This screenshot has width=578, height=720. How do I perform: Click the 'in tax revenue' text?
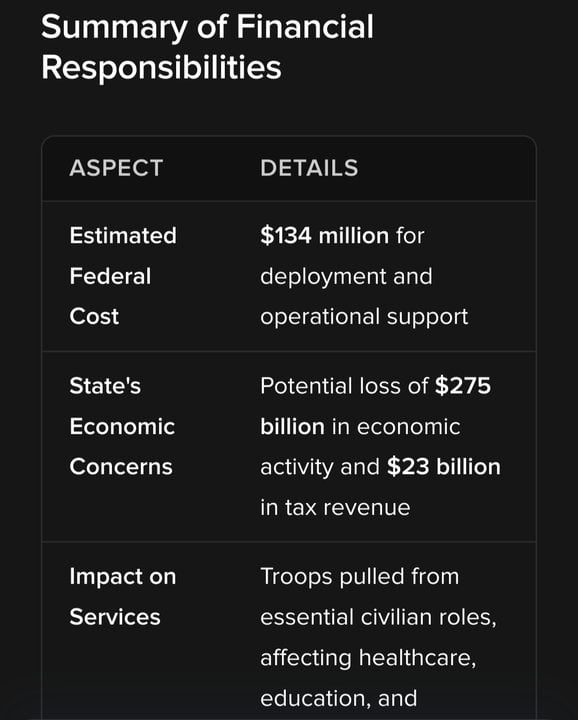coord(335,507)
